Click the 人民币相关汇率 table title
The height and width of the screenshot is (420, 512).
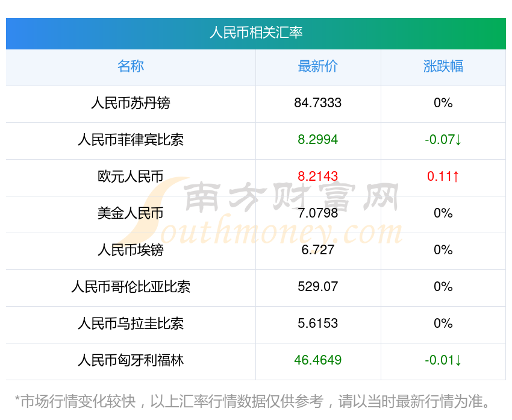tap(256, 33)
